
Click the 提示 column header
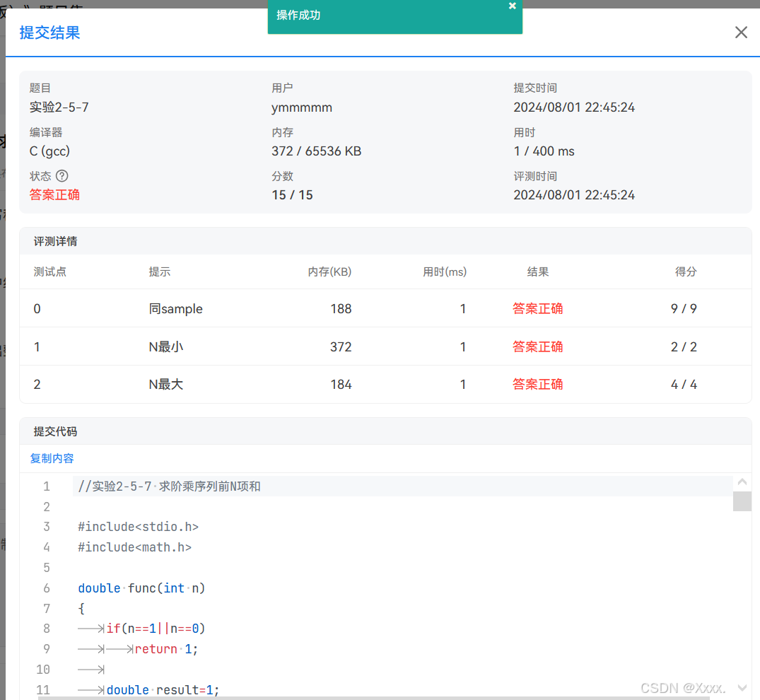[160, 272]
